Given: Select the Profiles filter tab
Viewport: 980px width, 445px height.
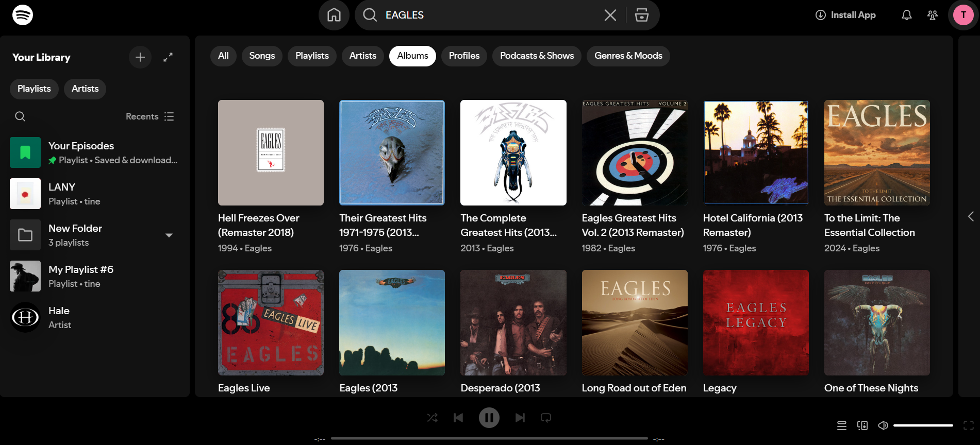Looking at the screenshot, I should pos(464,56).
